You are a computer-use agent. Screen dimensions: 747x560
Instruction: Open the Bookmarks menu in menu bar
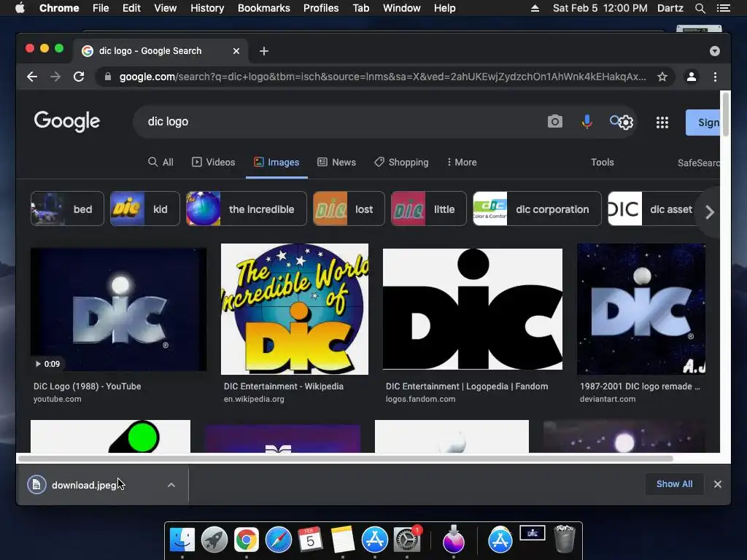263,8
